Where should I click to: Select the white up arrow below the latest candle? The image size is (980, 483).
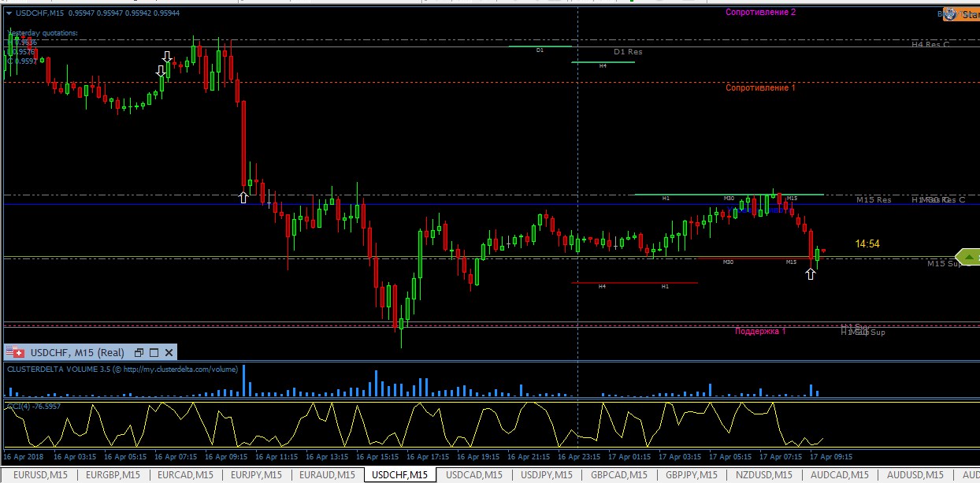tap(811, 274)
